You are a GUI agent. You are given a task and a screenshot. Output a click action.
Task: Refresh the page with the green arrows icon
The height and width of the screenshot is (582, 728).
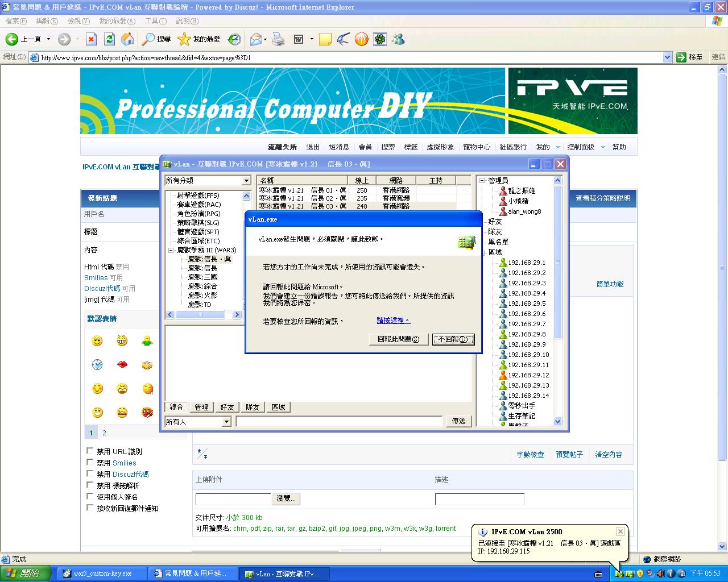pyautogui.click(x=109, y=39)
